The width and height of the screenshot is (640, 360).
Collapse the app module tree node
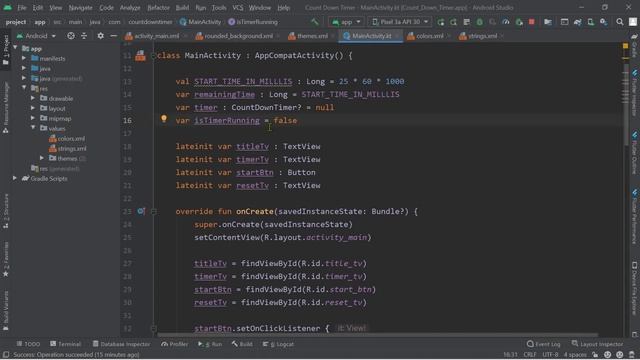tap(15, 48)
